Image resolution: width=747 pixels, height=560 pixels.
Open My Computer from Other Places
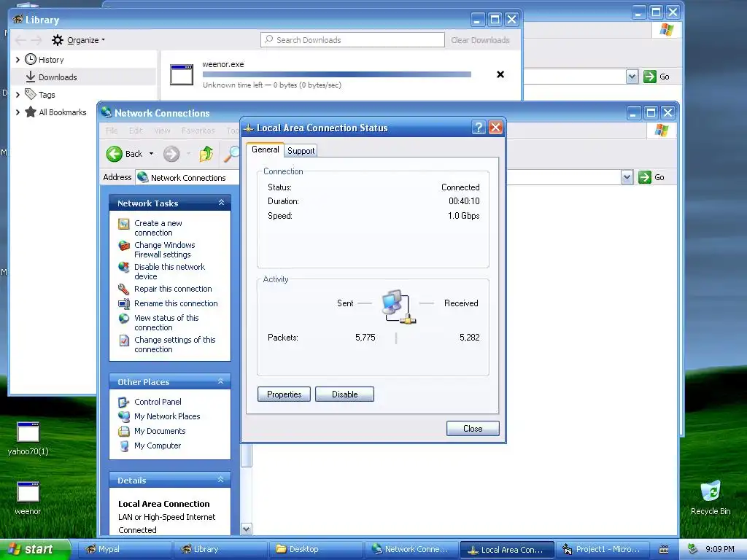[158, 446]
